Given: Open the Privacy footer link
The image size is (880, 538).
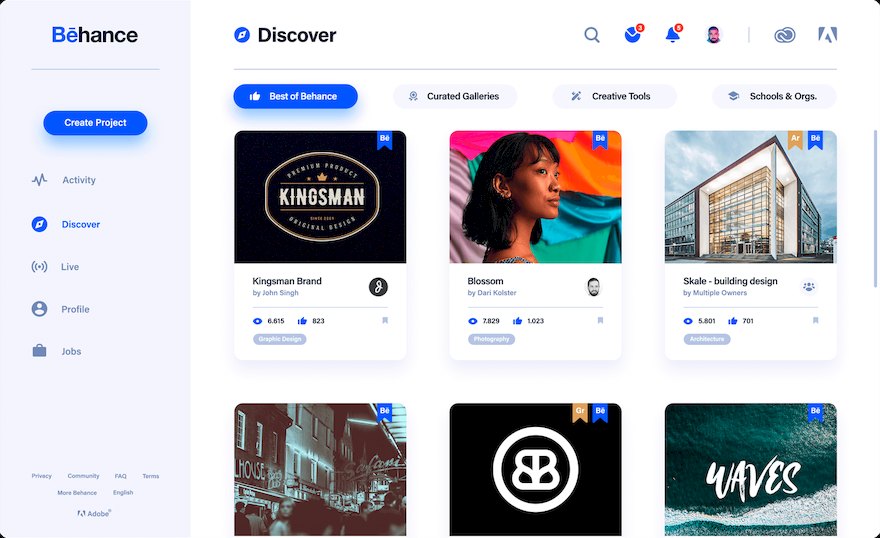Looking at the screenshot, I should click(42, 476).
